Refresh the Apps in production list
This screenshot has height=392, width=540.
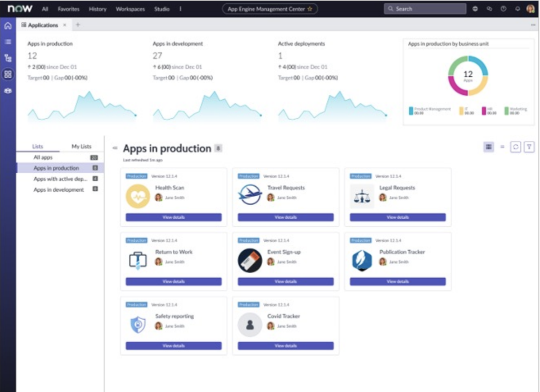point(515,147)
